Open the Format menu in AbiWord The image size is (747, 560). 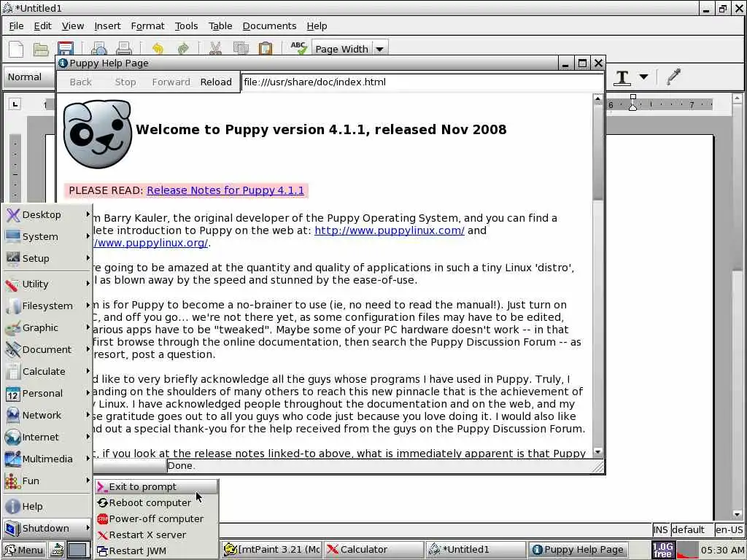pos(147,26)
